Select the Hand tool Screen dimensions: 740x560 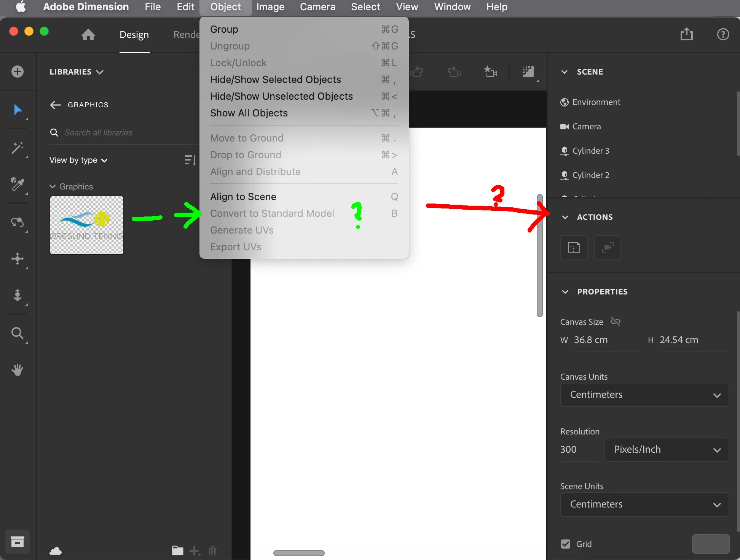tap(17, 369)
